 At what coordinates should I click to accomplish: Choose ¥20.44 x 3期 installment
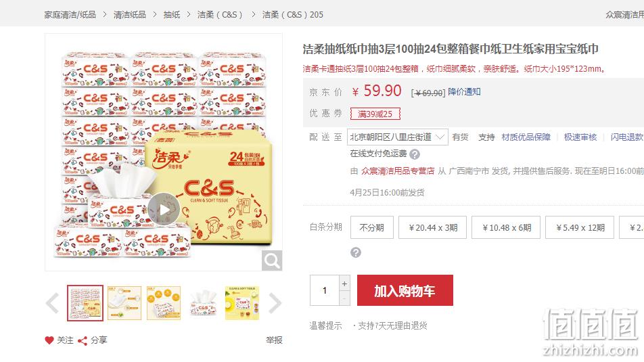pyautogui.click(x=432, y=227)
